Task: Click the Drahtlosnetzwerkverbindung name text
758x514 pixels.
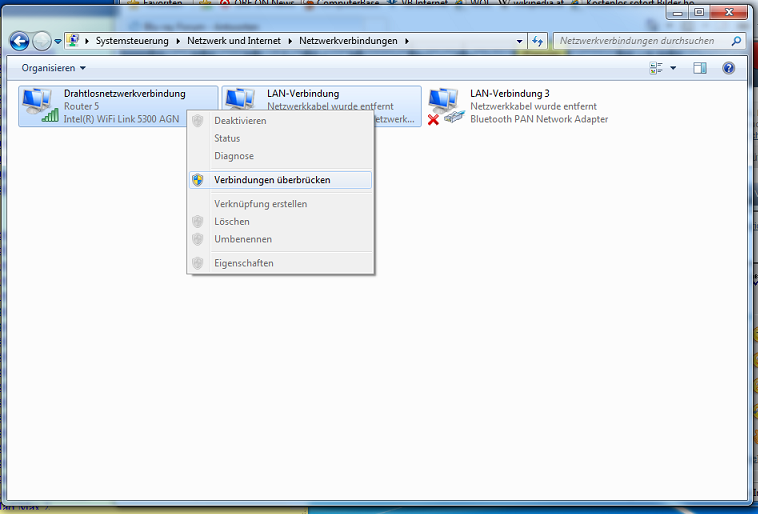Action: click(125, 93)
